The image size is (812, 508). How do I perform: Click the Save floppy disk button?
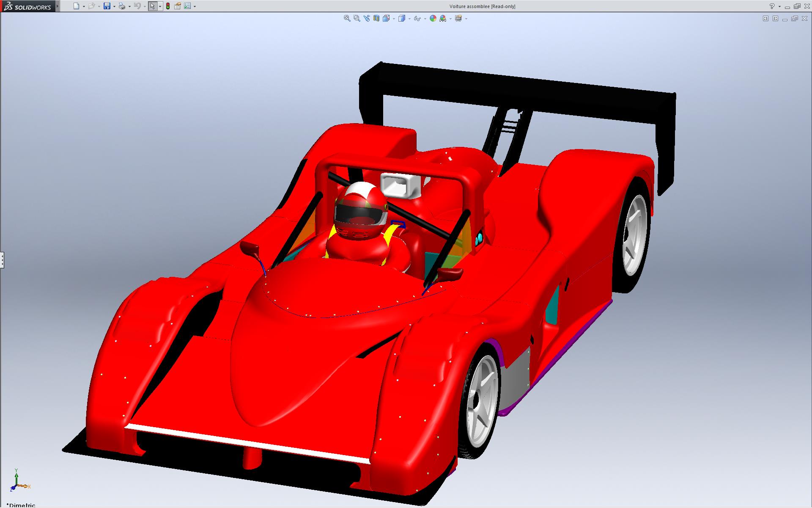pyautogui.click(x=107, y=6)
